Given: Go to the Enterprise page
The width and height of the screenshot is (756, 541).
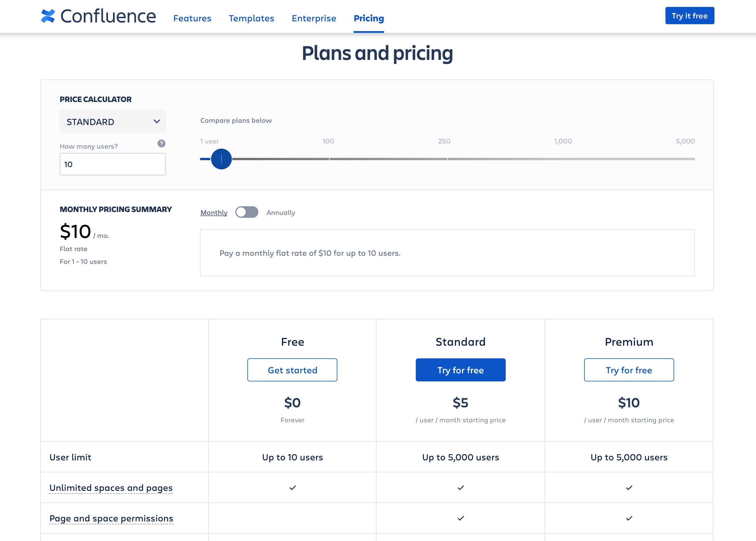Looking at the screenshot, I should 314,18.
